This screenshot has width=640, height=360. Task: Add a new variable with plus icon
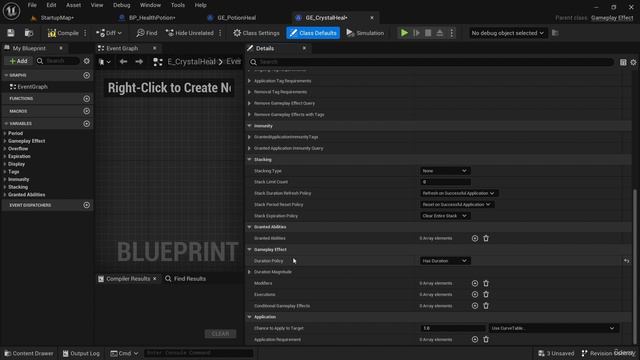click(87, 124)
